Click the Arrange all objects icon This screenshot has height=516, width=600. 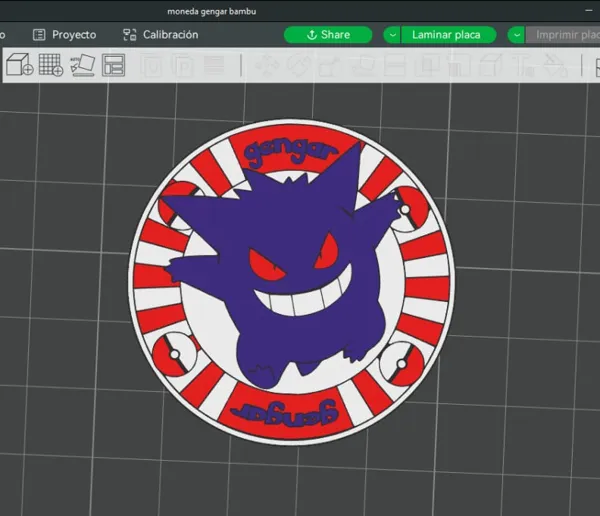point(113,65)
